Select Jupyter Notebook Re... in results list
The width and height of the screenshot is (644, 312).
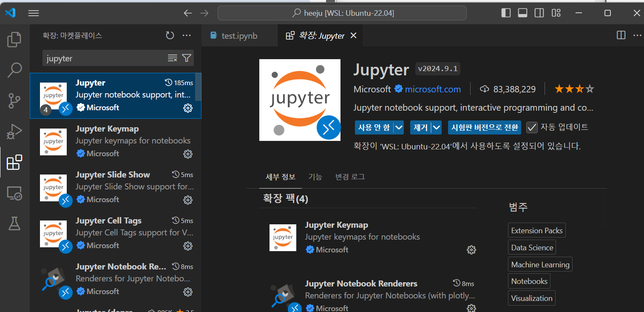point(115,280)
